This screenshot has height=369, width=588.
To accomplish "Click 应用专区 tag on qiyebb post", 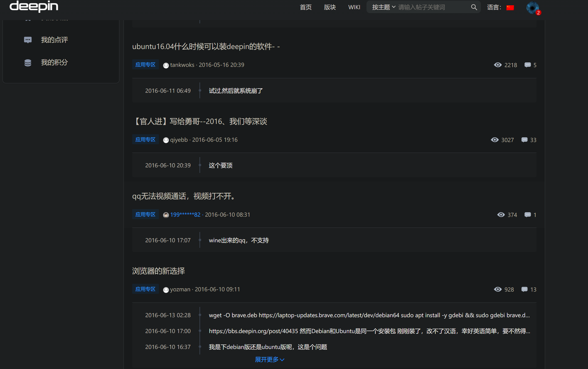I will [x=145, y=140].
